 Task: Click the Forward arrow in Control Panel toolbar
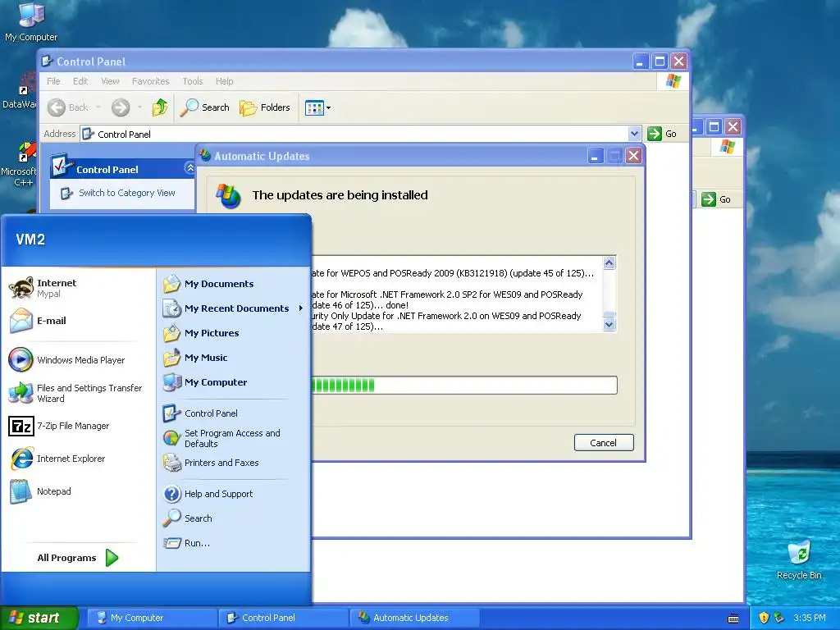pyautogui.click(x=121, y=107)
